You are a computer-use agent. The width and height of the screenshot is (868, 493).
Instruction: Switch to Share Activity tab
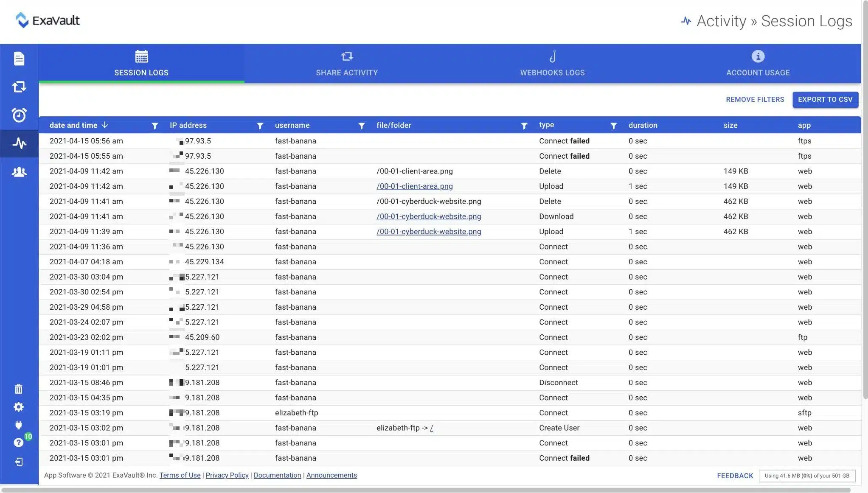pos(347,63)
